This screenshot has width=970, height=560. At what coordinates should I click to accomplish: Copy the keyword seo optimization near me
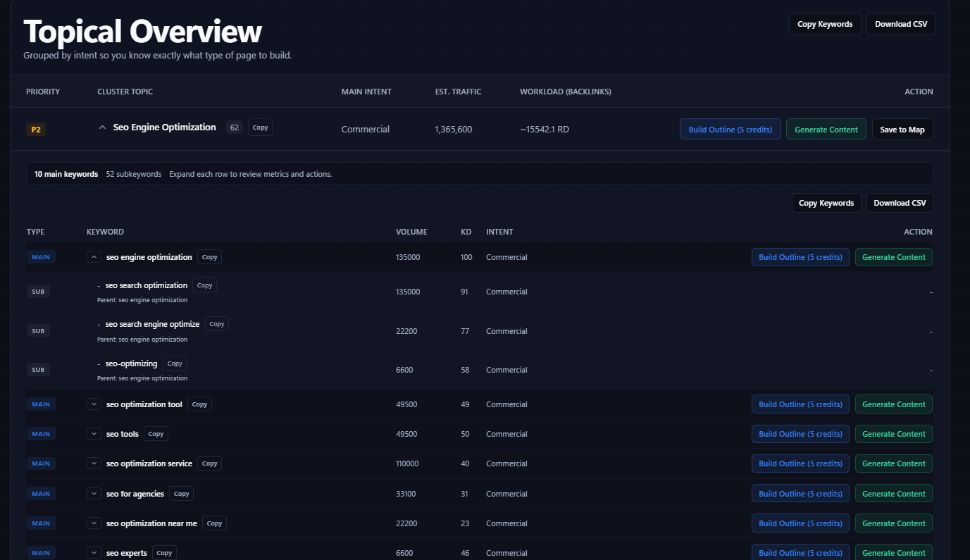point(214,523)
